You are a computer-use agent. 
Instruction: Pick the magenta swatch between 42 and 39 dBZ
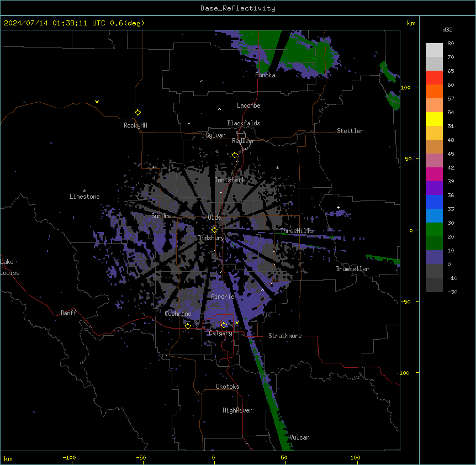tap(434, 174)
